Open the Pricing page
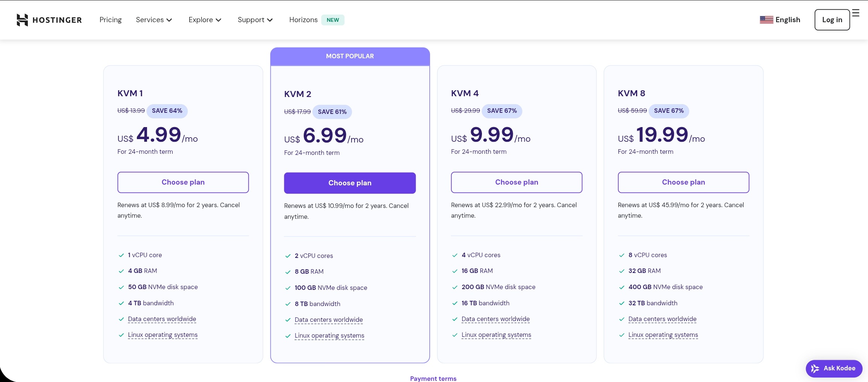This screenshot has width=868, height=382. point(111,20)
